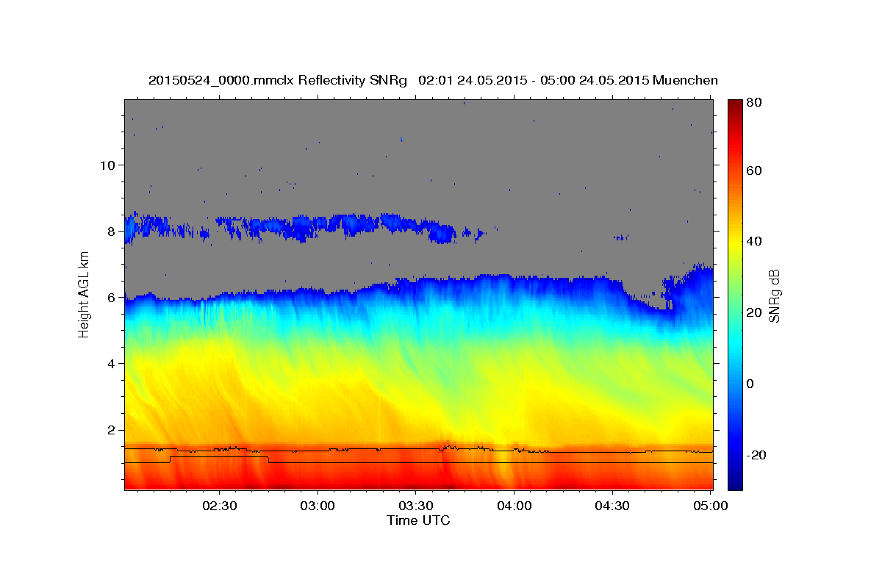Click the 03:30 time tick label
Viewport: 882px width, 588px height.
(415, 506)
